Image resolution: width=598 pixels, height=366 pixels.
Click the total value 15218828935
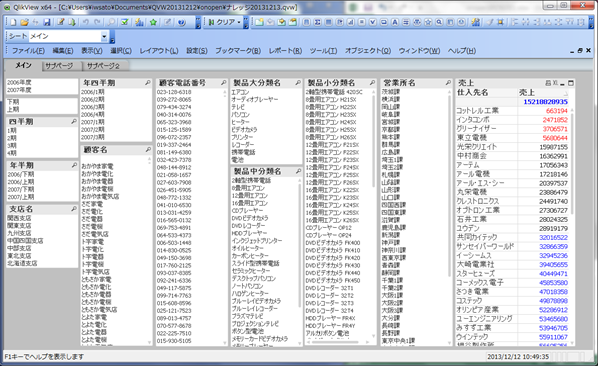click(x=545, y=102)
